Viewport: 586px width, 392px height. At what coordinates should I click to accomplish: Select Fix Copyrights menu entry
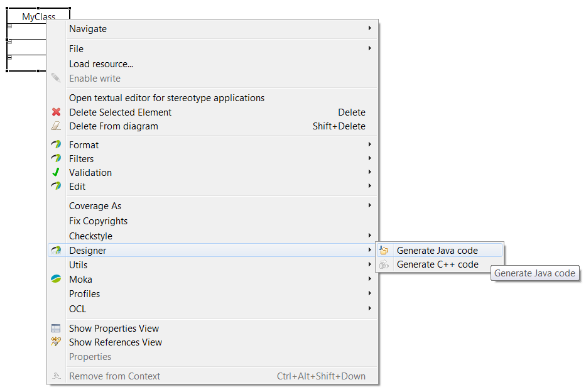click(x=98, y=221)
